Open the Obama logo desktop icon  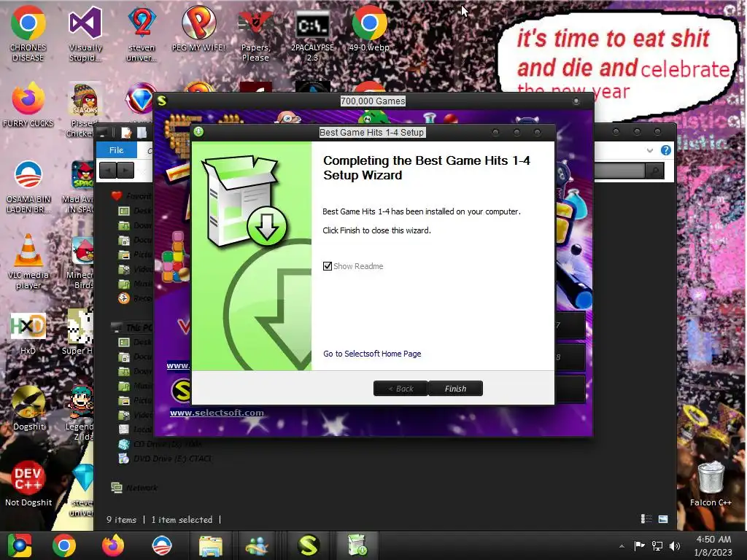[28, 186]
